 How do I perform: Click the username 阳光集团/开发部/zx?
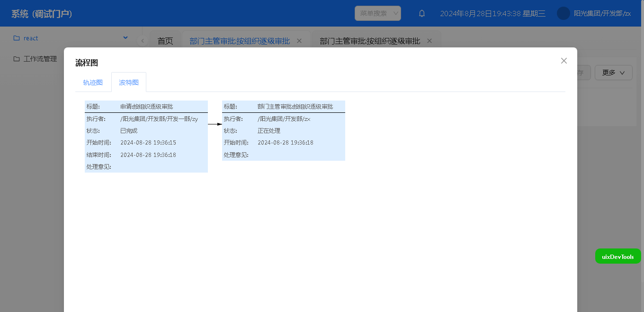click(602, 13)
